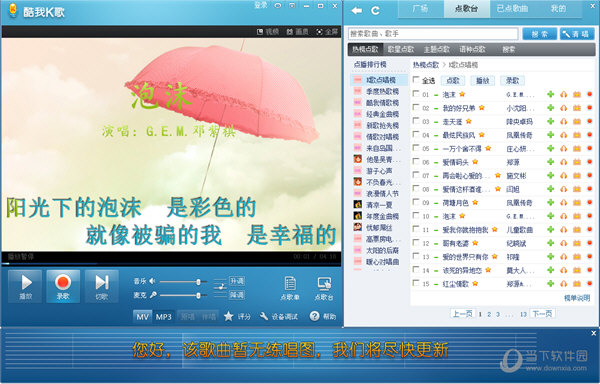This screenshot has height=384, width=600.
Task: Tick the checkbox for song 15 红尘情歌
Action: (416, 283)
